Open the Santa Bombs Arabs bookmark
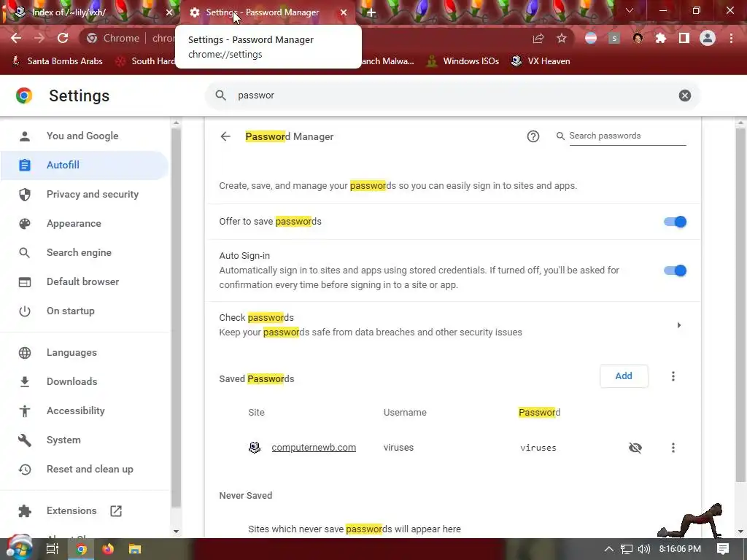This screenshot has height=560, width=747. pos(57,61)
